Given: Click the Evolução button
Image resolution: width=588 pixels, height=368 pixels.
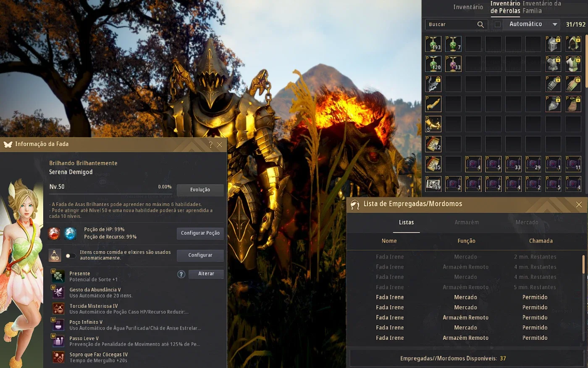Looking at the screenshot, I should coord(200,190).
